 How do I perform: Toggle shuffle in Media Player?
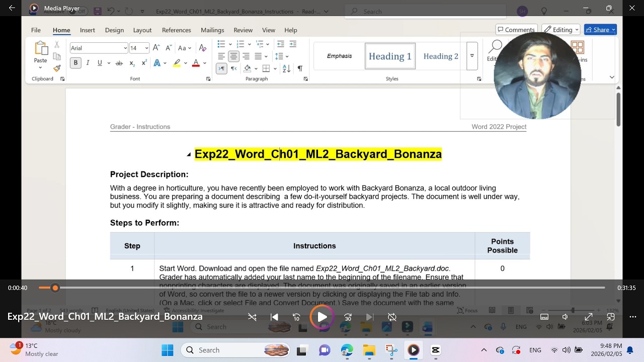(x=252, y=317)
